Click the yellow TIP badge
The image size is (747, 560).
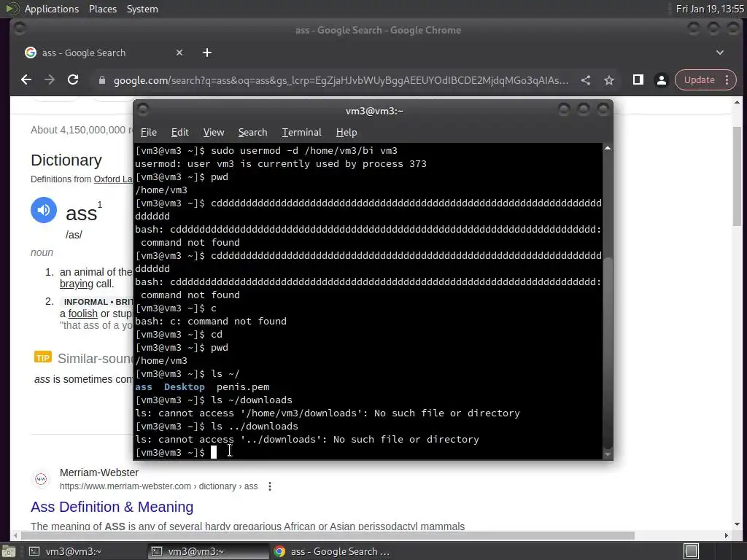(x=43, y=357)
